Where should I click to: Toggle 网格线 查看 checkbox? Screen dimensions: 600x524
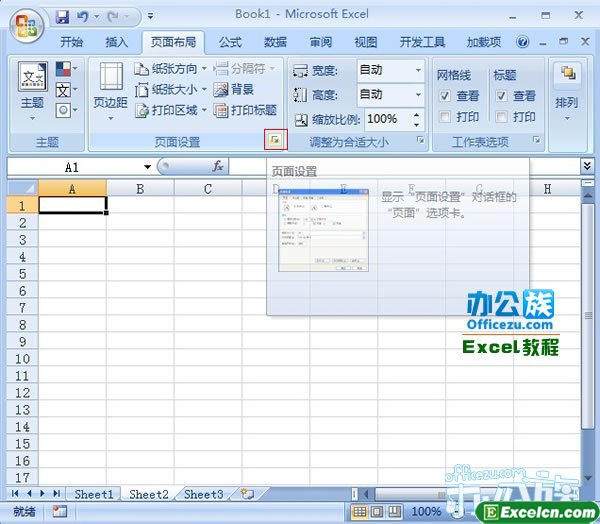point(445,96)
